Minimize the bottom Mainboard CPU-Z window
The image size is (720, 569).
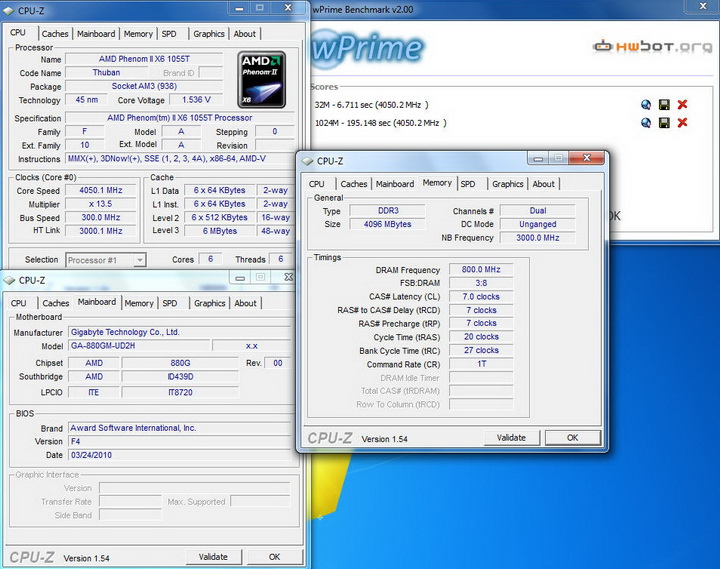coord(240,277)
